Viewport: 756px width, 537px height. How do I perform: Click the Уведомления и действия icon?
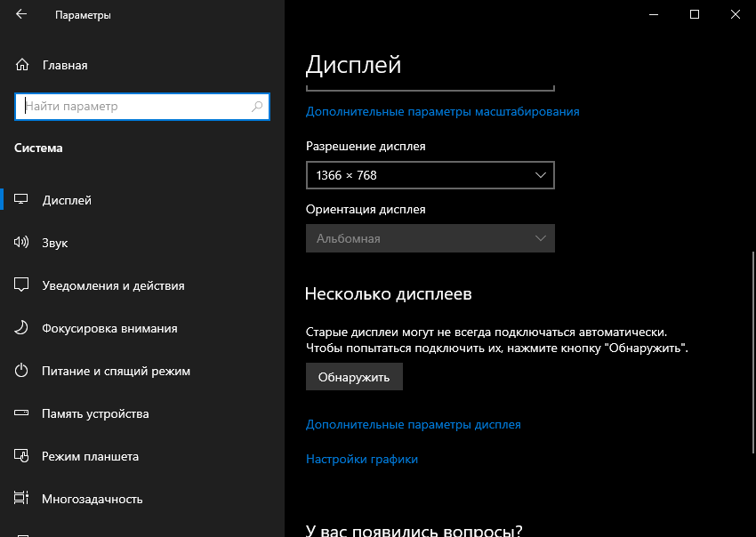coord(21,285)
